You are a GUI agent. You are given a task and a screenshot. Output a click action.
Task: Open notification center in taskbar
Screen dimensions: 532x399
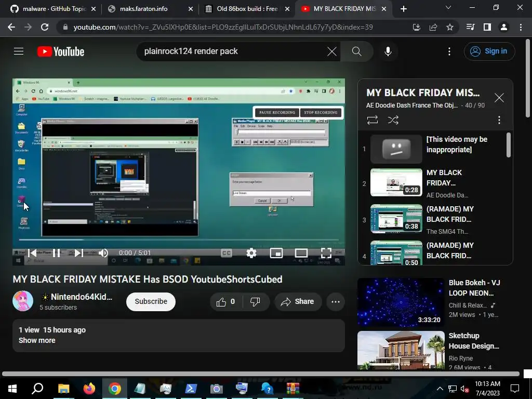coord(515,389)
